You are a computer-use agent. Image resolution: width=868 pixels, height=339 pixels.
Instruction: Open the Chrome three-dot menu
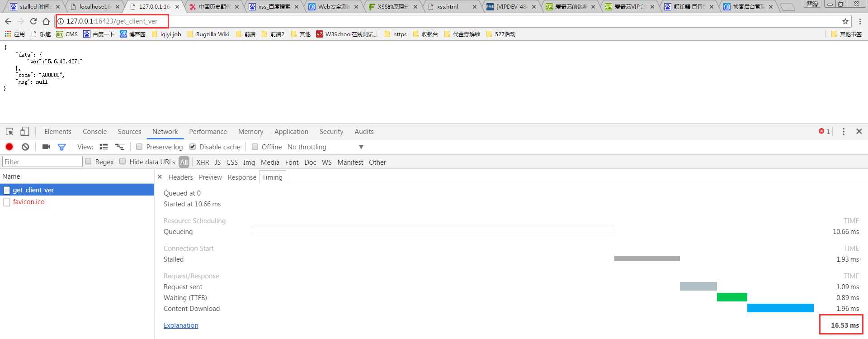(x=860, y=21)
